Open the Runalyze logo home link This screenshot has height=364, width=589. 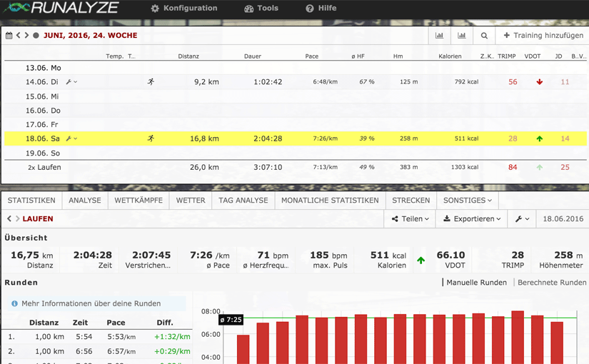61,8
